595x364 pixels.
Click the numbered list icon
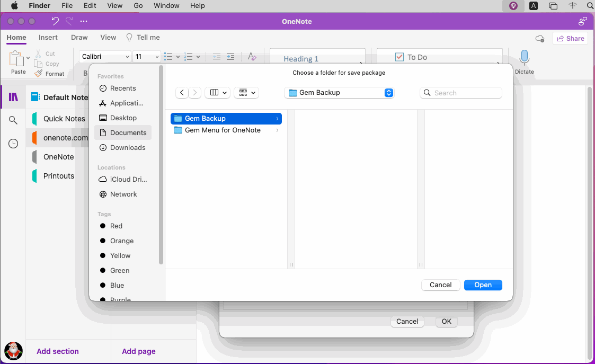point(189,57)
